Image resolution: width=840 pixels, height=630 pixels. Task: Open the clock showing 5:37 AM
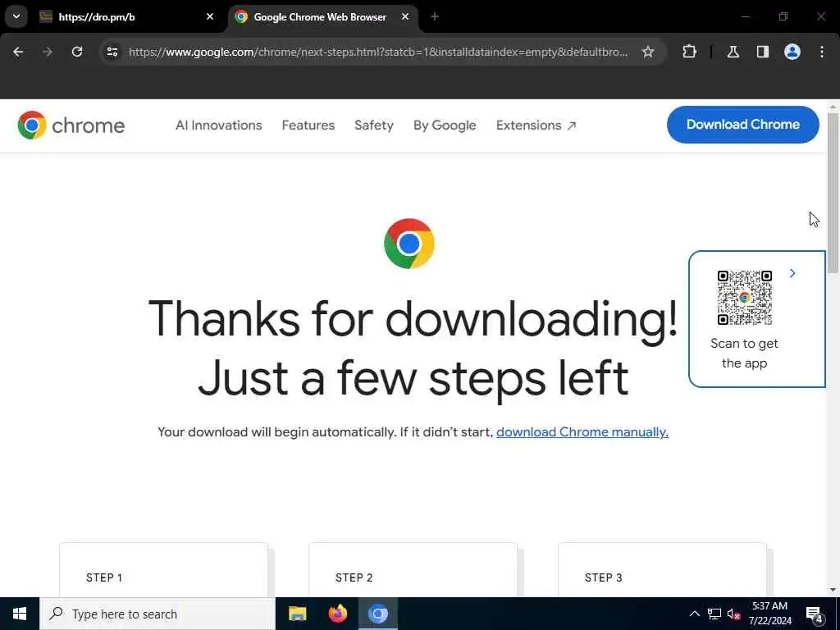(769, 614)
